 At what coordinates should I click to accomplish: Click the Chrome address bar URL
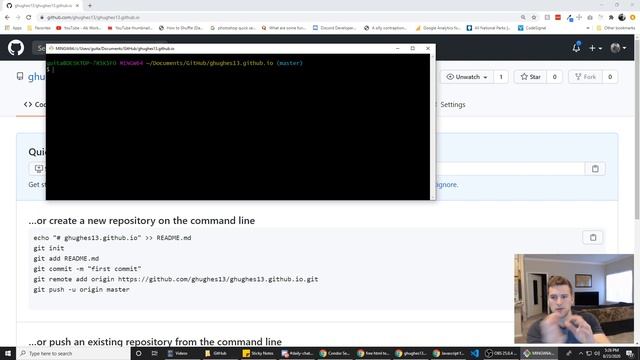(93, 18)
